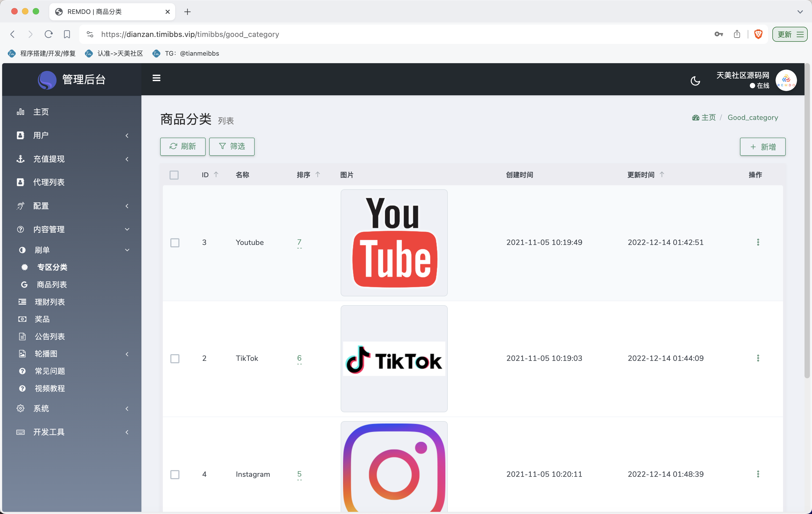The width and height of the screenshot is (812, 514).
Task: Expand the 系统 sidebar menu
Action: click(x=72, y=409)
